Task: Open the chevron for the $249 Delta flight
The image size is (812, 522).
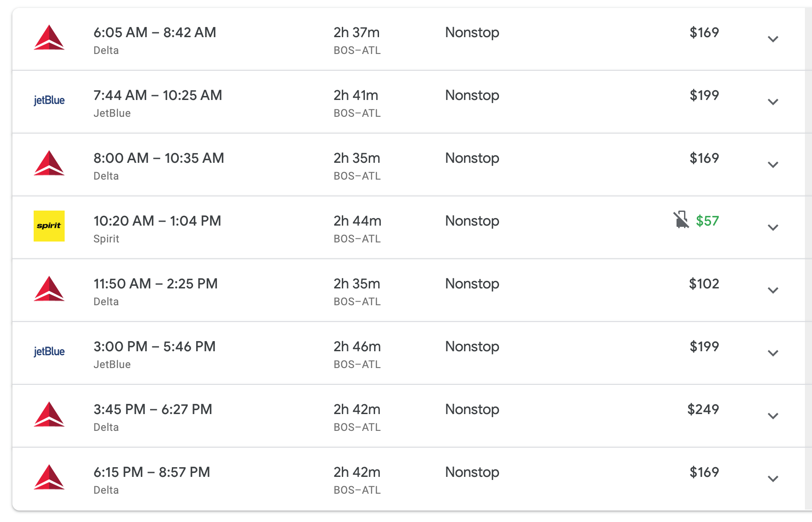Action: click(x=773, y=416)
